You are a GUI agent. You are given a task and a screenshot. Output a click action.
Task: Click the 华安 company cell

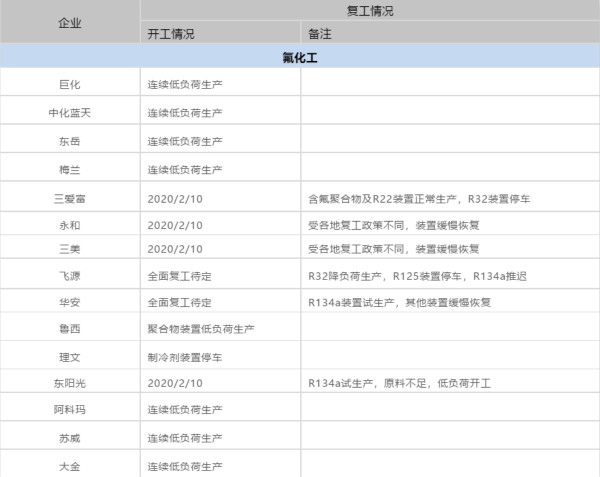tap(70, 302)
